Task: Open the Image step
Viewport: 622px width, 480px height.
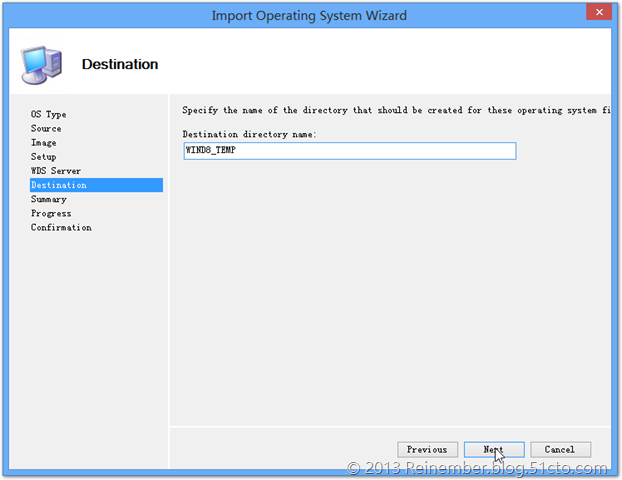Action: [x=43, y=142]
